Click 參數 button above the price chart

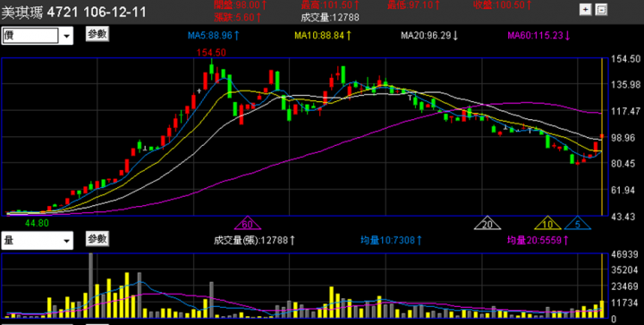[97, 34]
